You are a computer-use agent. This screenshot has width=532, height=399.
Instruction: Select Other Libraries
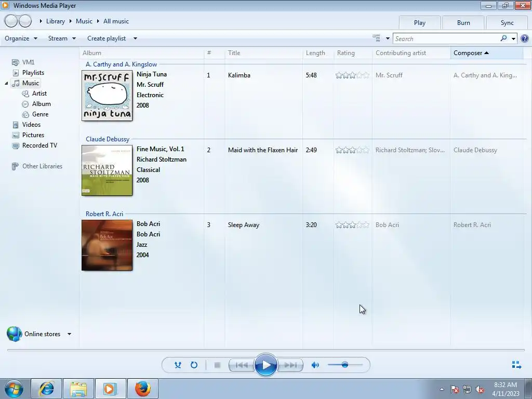click(42, 166)
